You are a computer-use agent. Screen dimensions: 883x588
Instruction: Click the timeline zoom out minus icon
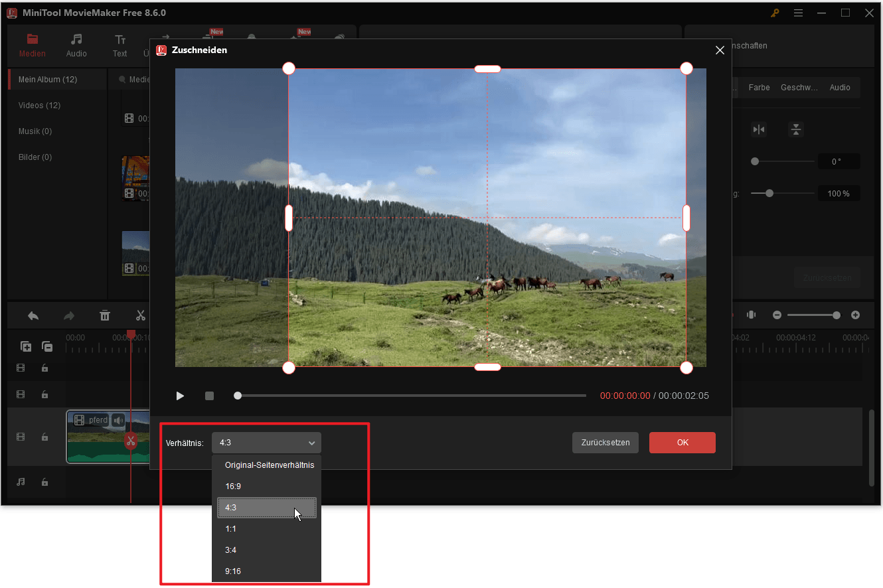pos(777,315)
